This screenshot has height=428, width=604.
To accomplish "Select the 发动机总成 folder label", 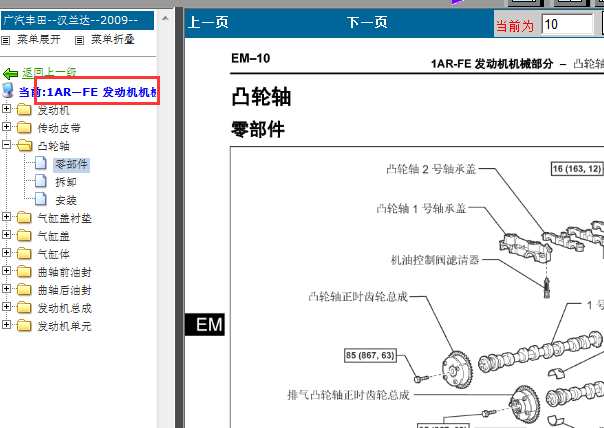I will pyautogui.click(x=64, y=308).
